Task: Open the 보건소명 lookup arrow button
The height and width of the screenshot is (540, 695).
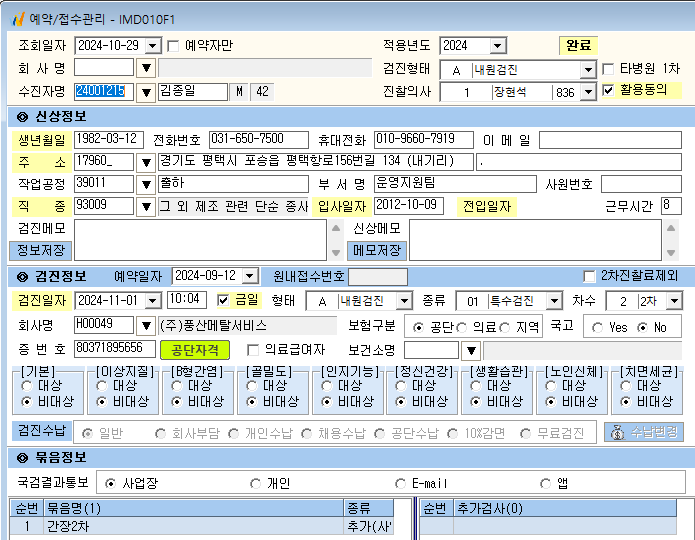Action: pyautogui.click(x=471, y=351)
